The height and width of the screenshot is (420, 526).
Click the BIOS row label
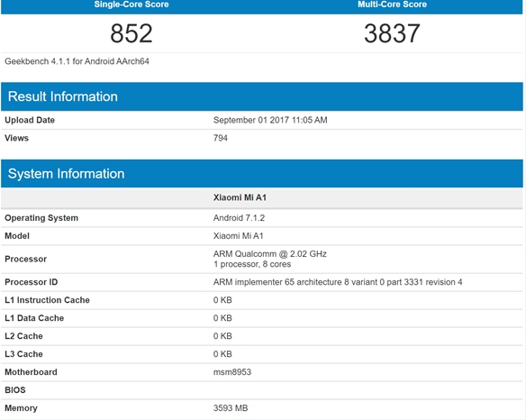pos(15,390)
